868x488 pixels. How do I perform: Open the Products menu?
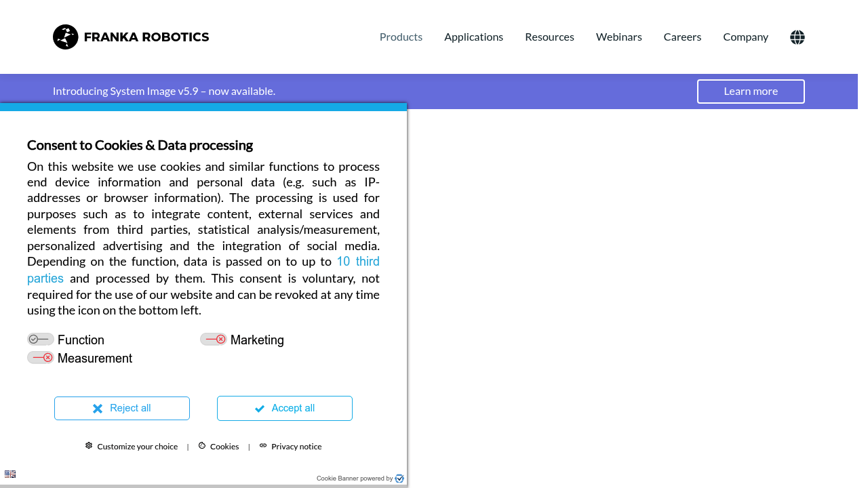coord(401,37)
